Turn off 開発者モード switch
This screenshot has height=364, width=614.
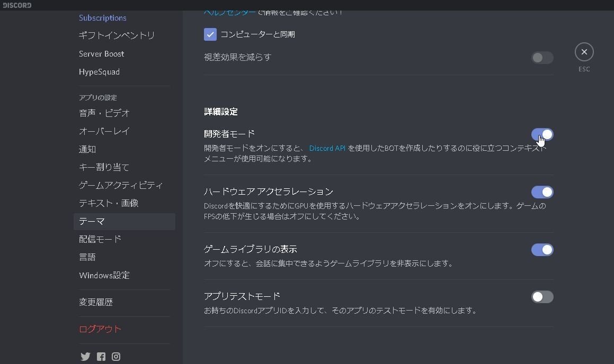[542, 134]
